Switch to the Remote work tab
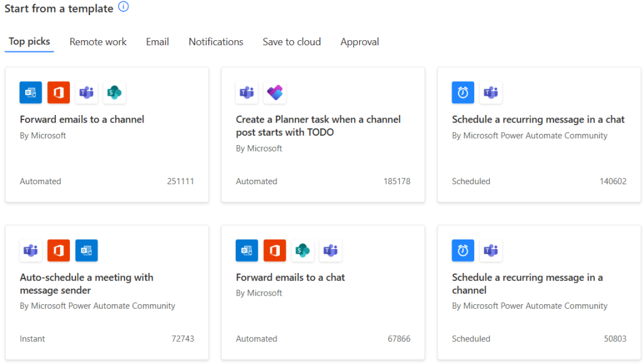The width and height of the screenshot is (644, 364). point(98,41)
